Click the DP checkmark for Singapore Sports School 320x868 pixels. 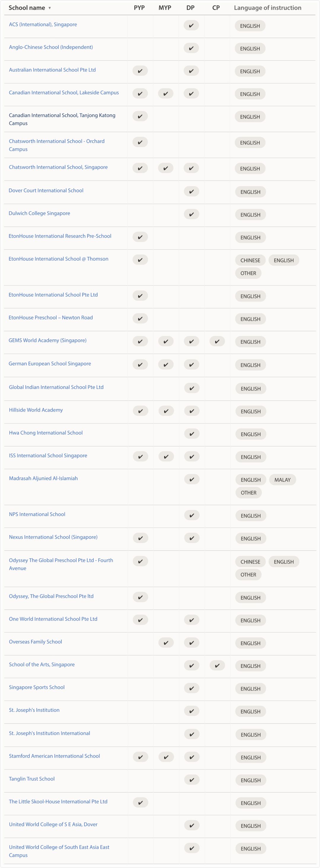pyautogui.click(x=192, y=688)
